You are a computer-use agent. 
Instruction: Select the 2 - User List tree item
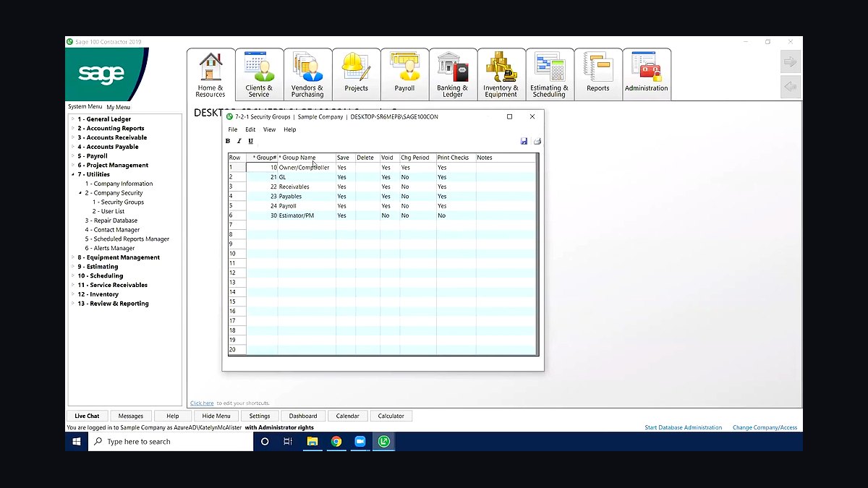109,212
